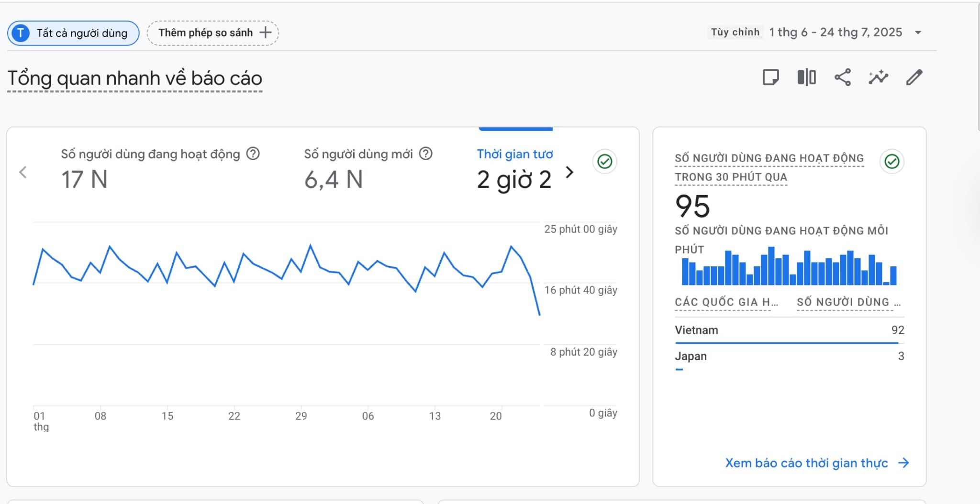980x504 pixels.
Task: Click the per-minute users bar chart
Action: 789,266
